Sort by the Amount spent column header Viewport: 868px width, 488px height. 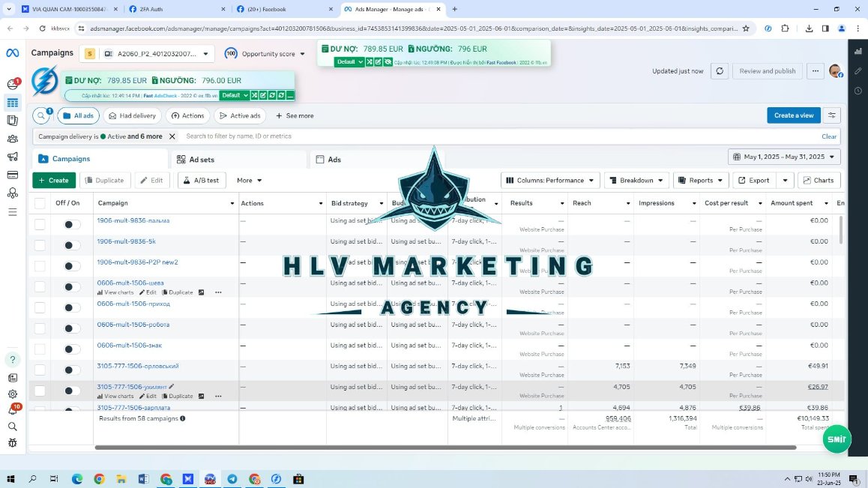[x=792, y=203]
